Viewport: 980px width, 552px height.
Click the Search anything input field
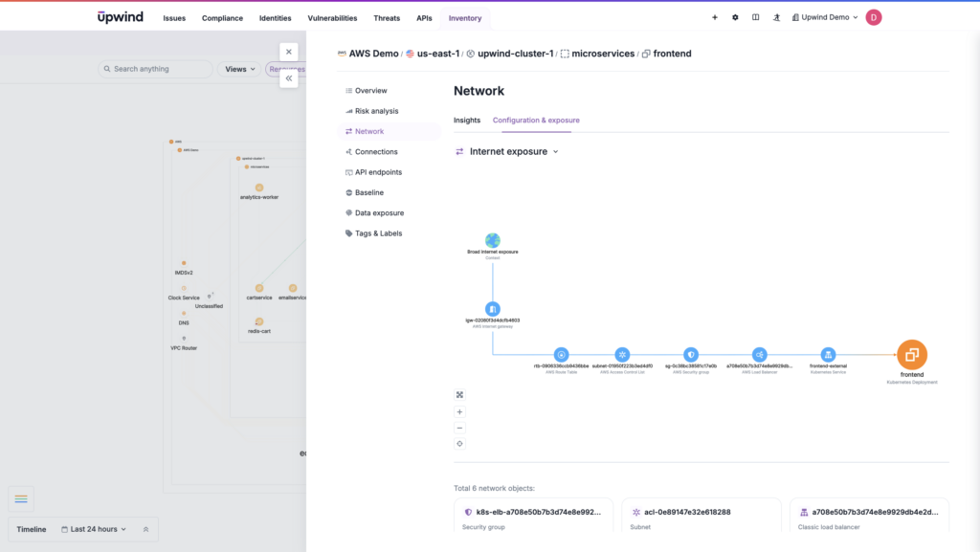(x=153, y=69)
